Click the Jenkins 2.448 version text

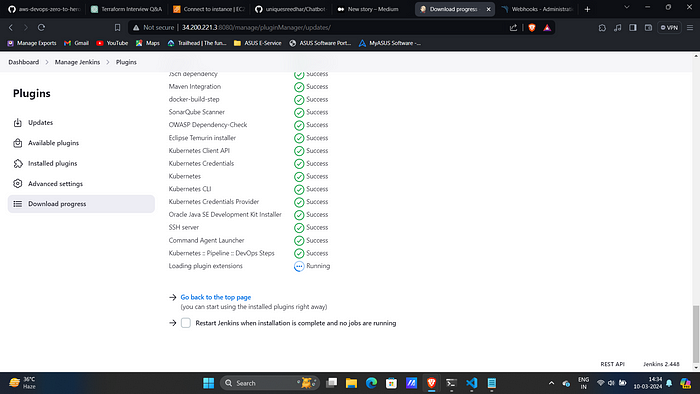661,364
